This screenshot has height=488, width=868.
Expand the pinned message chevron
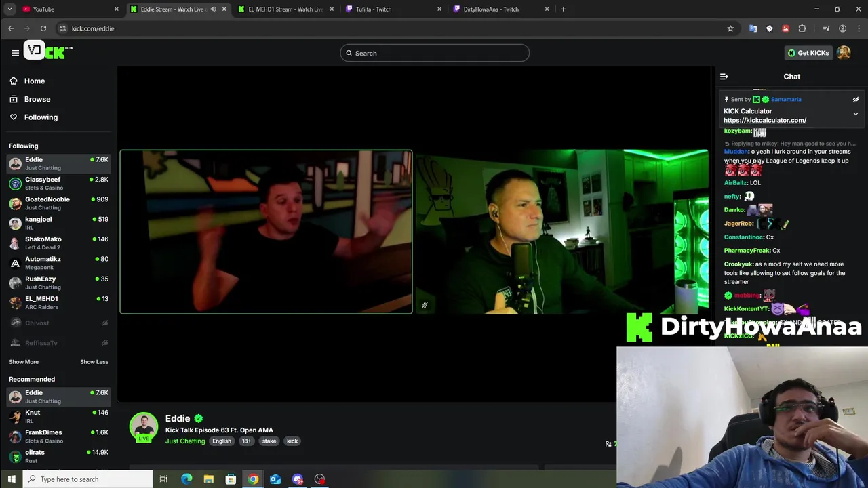coord(856,114)
